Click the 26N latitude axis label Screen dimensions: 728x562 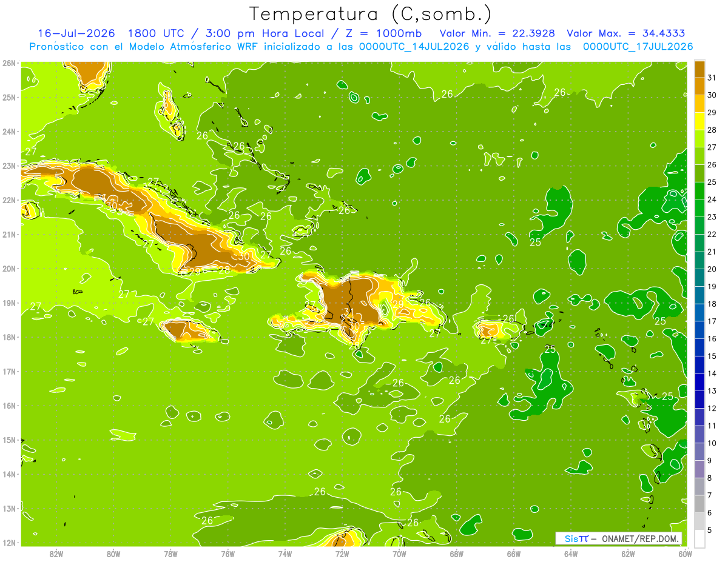pyautogui.click(x=9, y=63)
